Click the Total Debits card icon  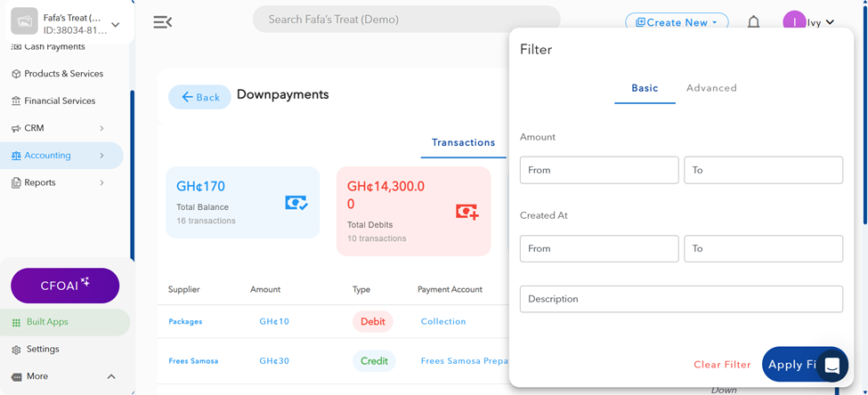[466, 212]
